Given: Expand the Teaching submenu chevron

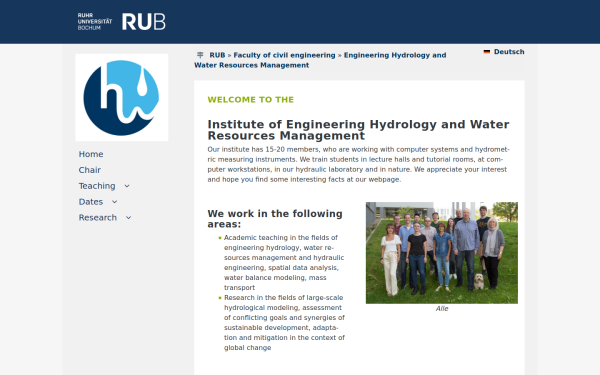Looking at the screenshot, I should point(127,186).
